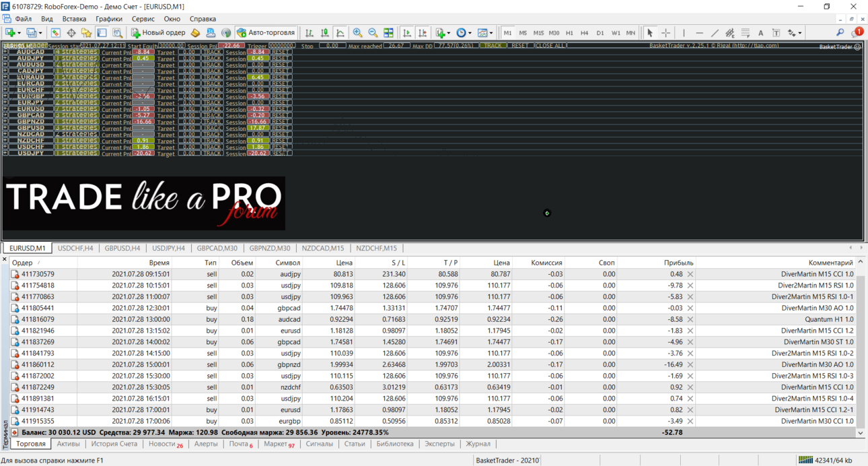Open the Market Watch window icon
This screenshot has height=466, width=868.
pos(55,32)
